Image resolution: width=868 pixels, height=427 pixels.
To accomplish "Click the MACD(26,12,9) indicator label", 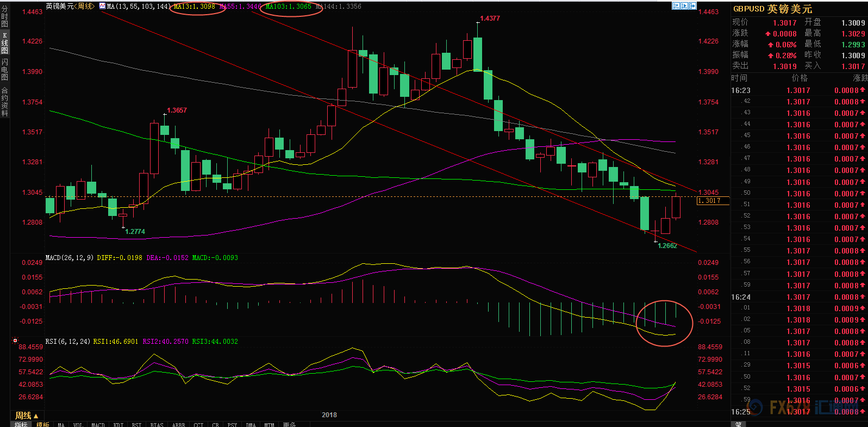I will [x=70, y=258].
